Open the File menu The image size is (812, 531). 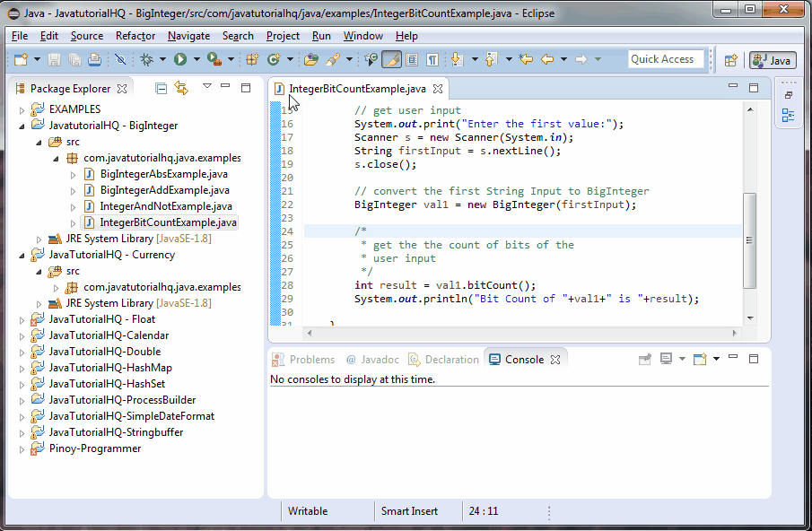click(20, 36)
